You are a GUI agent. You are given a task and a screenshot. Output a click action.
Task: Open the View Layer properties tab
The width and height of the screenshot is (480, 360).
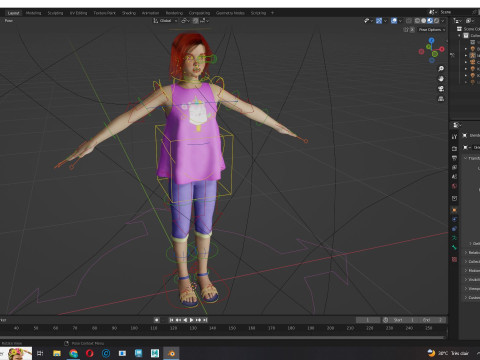(x=454, y=167)
